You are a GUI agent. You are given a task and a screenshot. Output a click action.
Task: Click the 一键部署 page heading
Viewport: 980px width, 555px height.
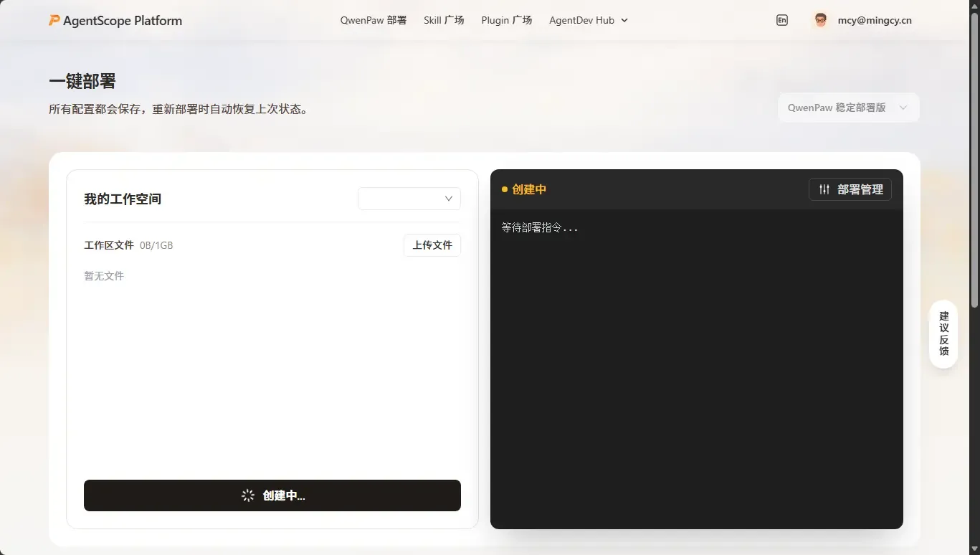click(x=82, y=81)
